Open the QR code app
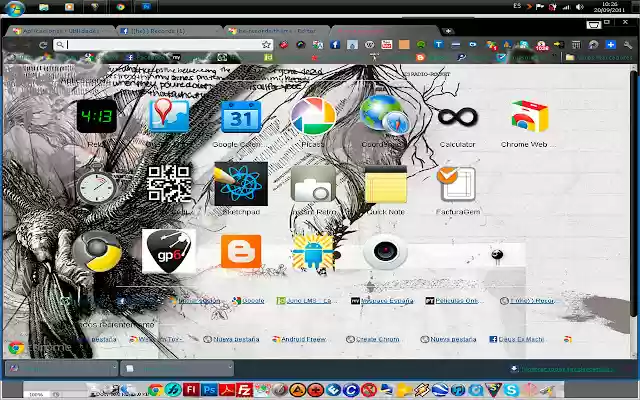 (x=169, y=184)
